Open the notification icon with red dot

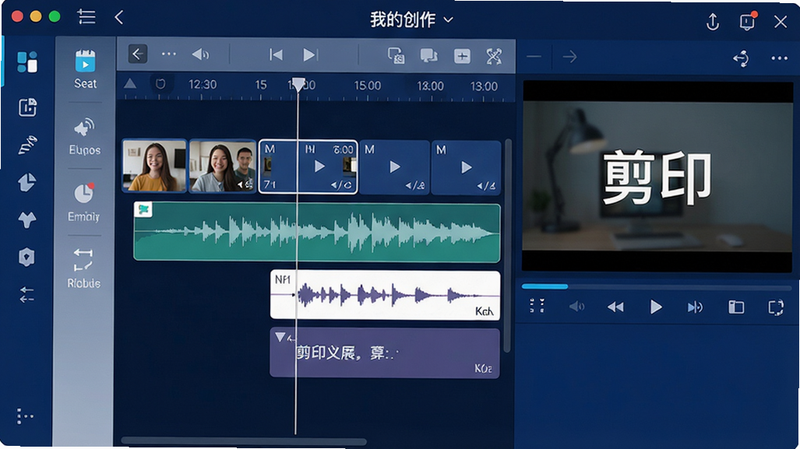click(747, 21)
